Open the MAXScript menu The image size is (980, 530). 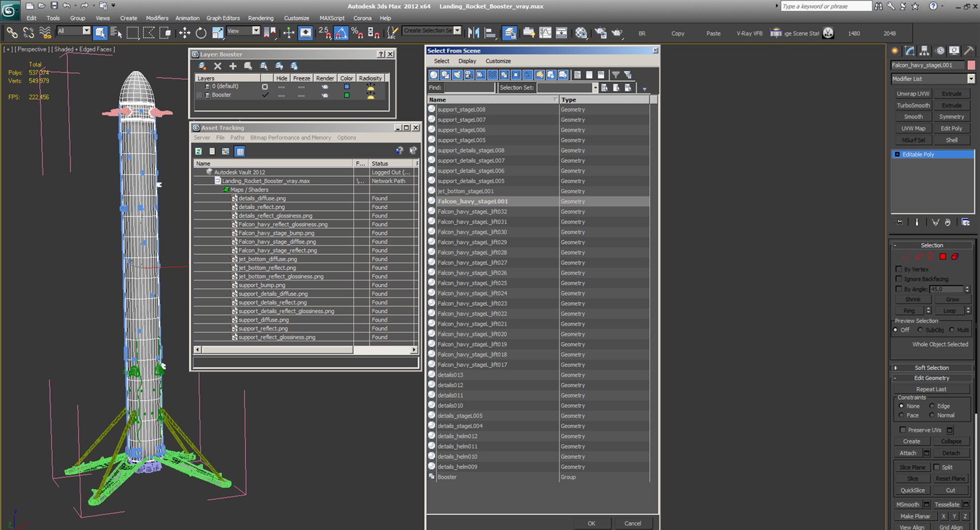coord(332,18)
